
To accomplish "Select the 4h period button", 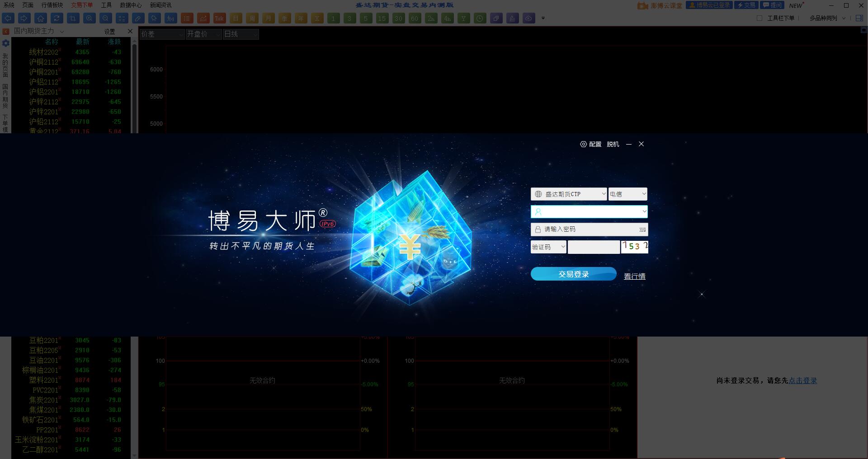I will coord(448,18).
